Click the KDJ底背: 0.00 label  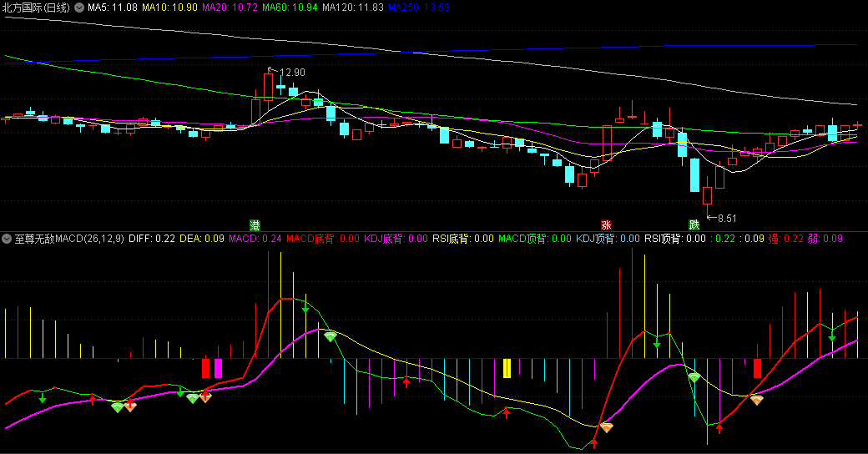[x=396, y=239]
